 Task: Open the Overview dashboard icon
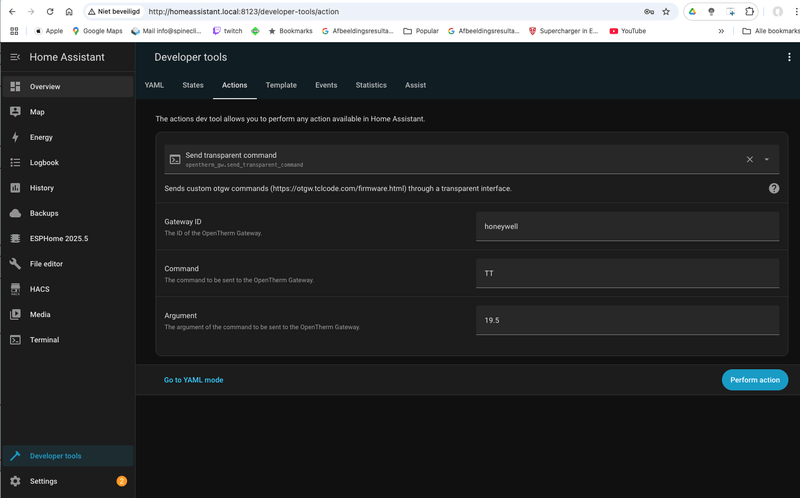click(15, 87)
